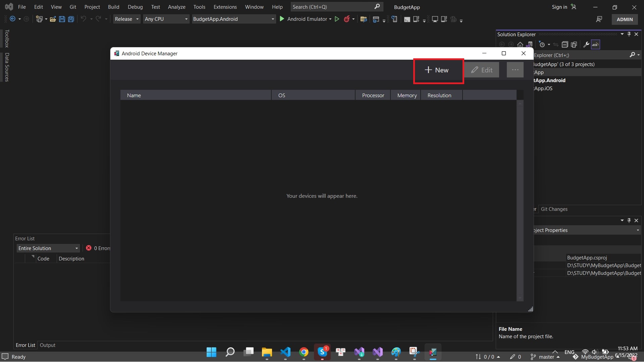Select the Properties wrench icon in Solution Explorer
644x362 pixels.
586,44
